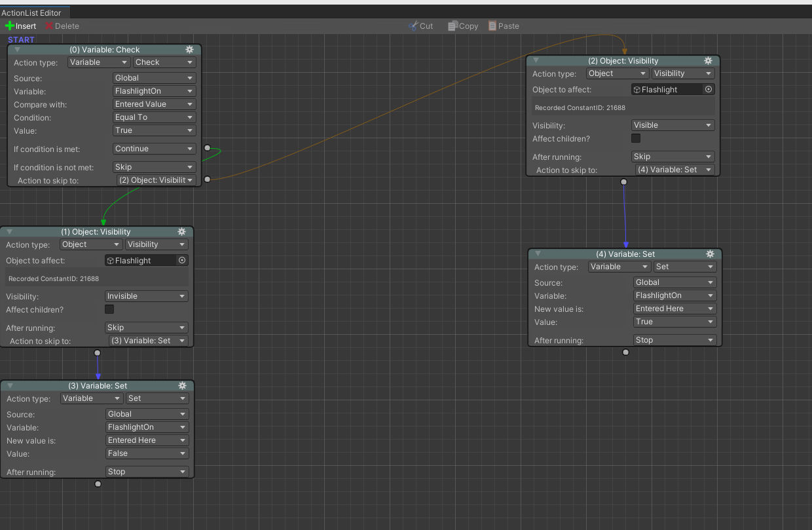This screenshot has width=812, height=530.
Task: Open '(3) Variable: Set' skip target dropdown
Action: pyautogui.click(x=149, y=341)
